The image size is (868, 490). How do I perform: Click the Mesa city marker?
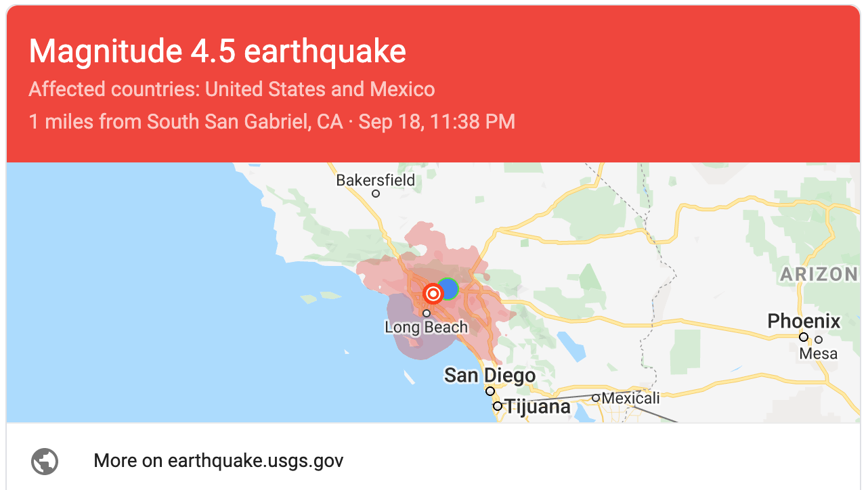pos(819,340)
